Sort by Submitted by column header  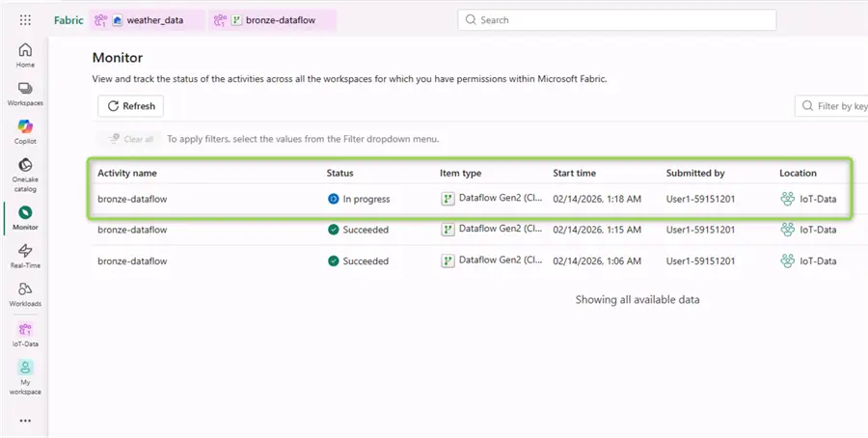click(x=695, y=173)
